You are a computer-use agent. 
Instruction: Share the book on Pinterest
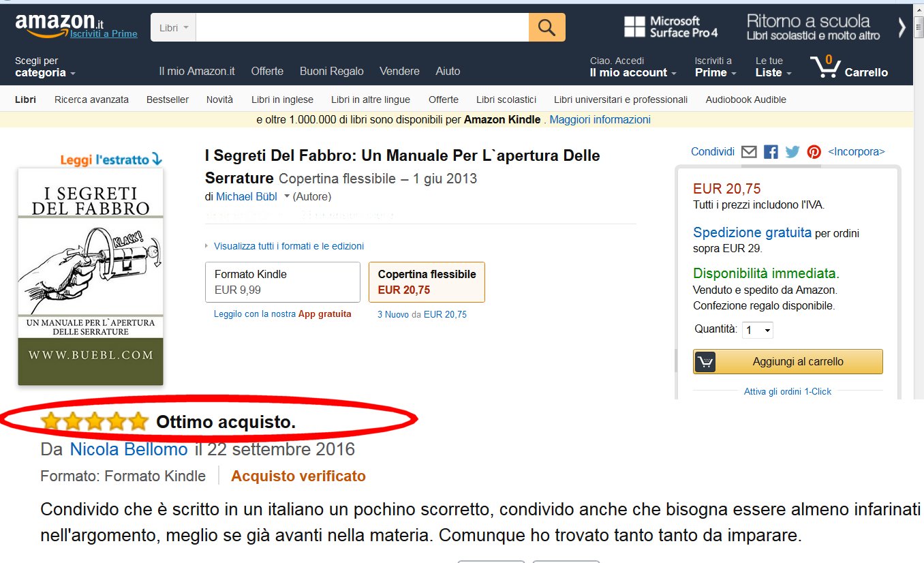(814, 152)
